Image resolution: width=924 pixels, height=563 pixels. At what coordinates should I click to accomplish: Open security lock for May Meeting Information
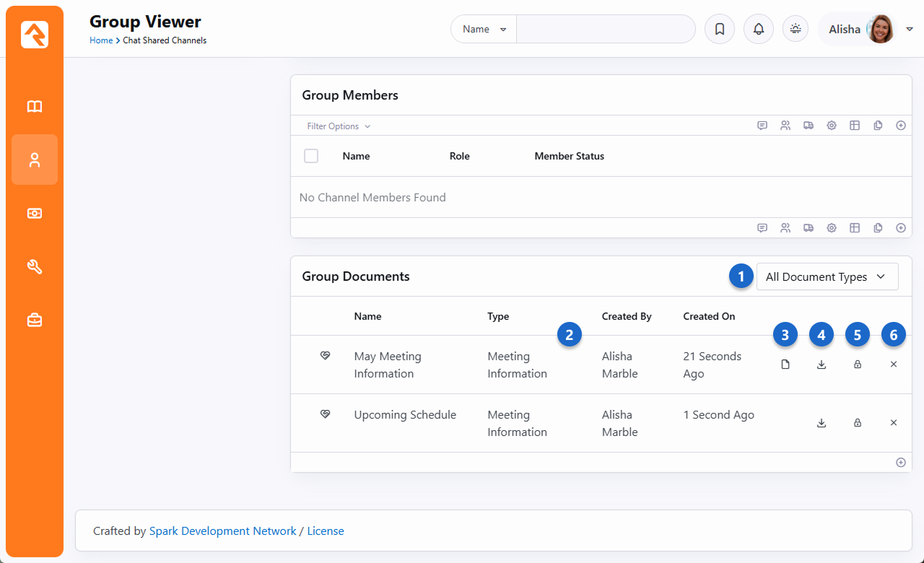(857, 365)
